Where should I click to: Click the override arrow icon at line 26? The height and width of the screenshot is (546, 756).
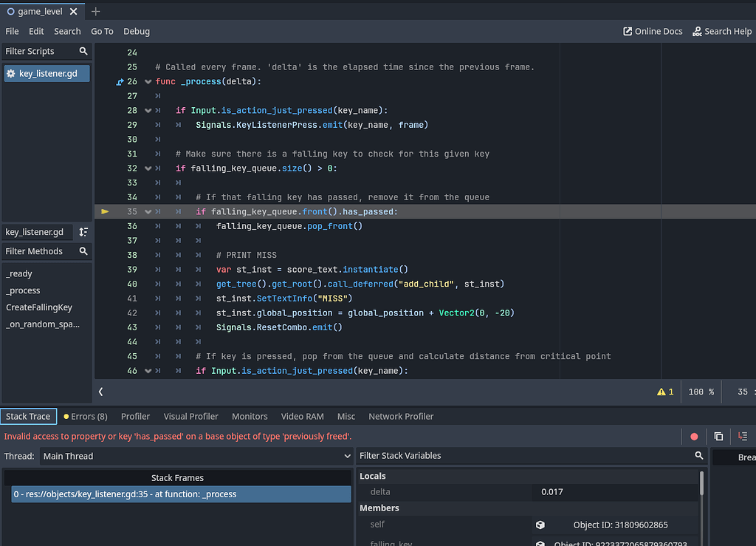tap(120, 82)
